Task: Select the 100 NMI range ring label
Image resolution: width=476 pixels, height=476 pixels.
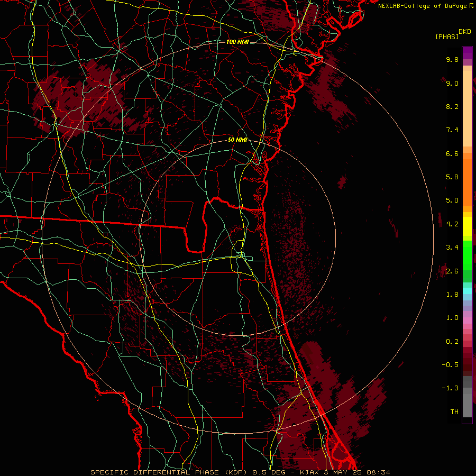Action: pyautogui.click(x=237, y=42)
